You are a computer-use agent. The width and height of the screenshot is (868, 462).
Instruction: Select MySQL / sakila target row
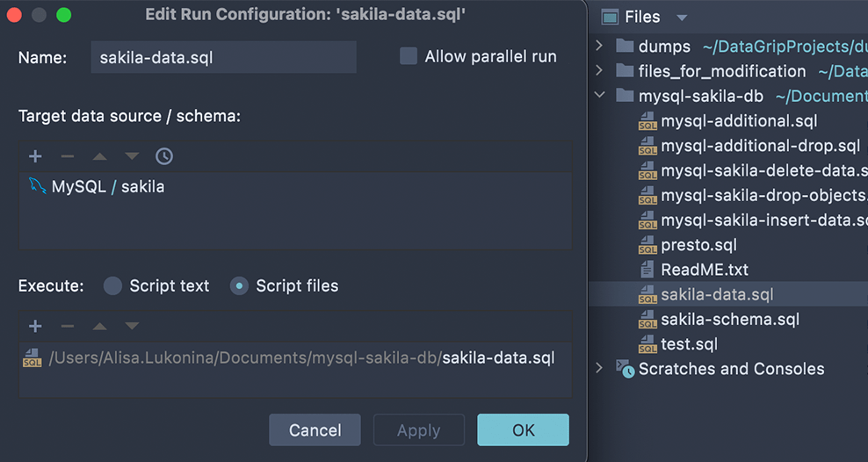[295, 186]
